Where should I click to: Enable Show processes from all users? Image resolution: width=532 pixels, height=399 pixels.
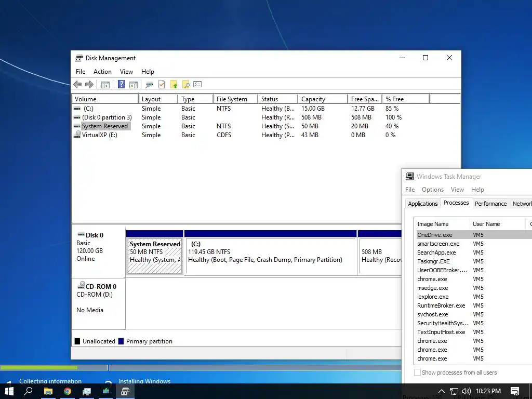(417, 372)
